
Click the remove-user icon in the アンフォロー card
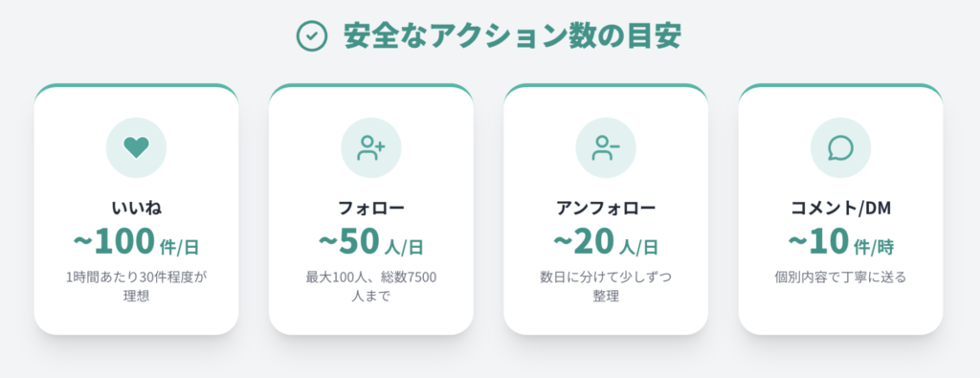[x=606, y=147]
